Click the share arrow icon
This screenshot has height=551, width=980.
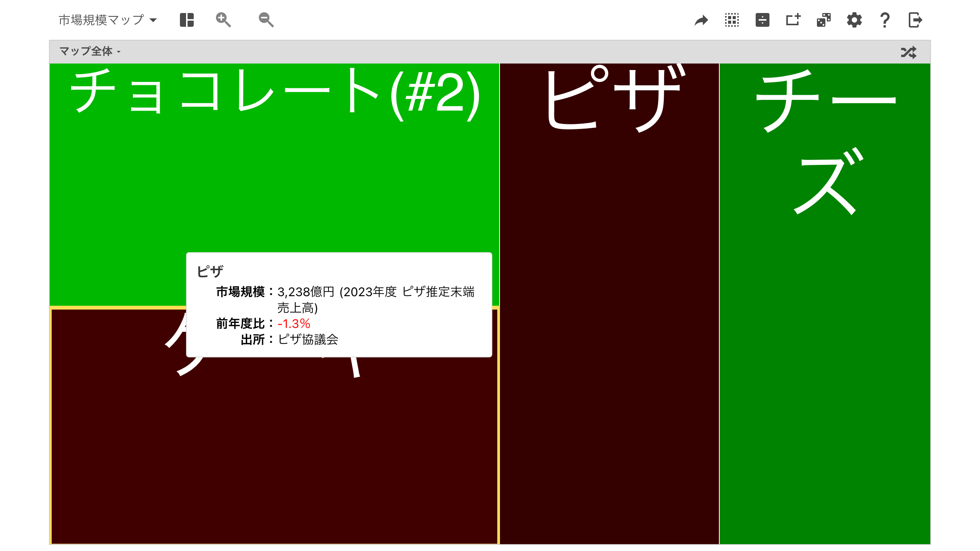click(701, 20)
